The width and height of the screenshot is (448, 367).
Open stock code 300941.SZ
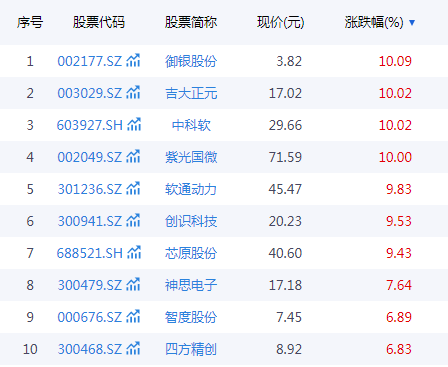90,221
